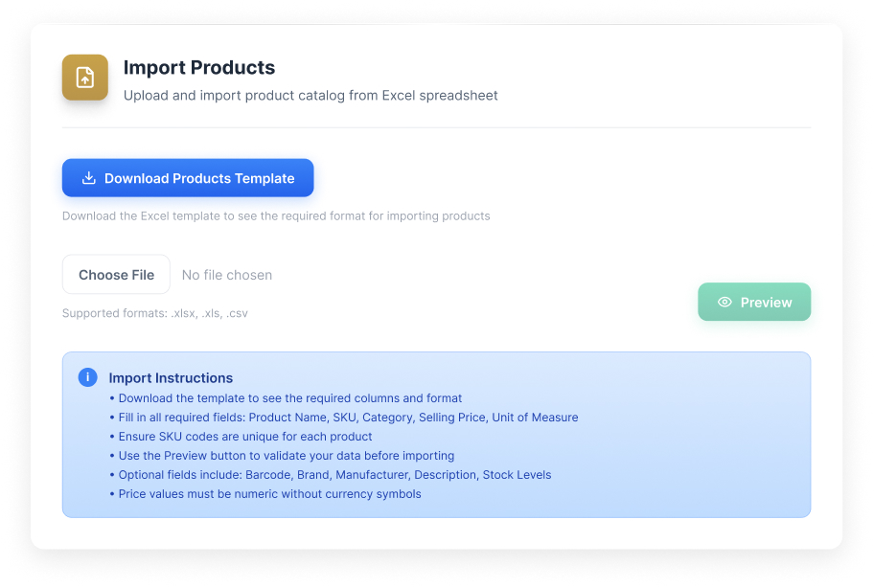Click the blue info circle icon
Viewport: 874px width, 588px height.
87,377
